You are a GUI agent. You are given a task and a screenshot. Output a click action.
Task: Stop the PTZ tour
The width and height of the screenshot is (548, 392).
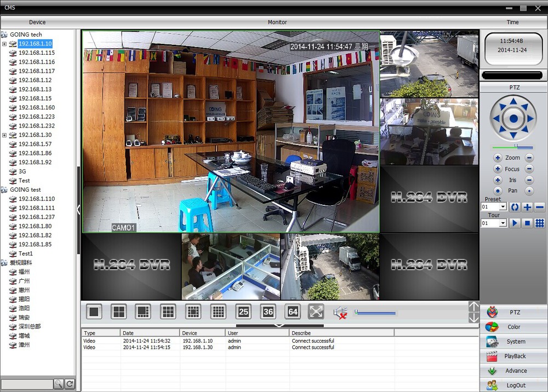click(527, 223)
